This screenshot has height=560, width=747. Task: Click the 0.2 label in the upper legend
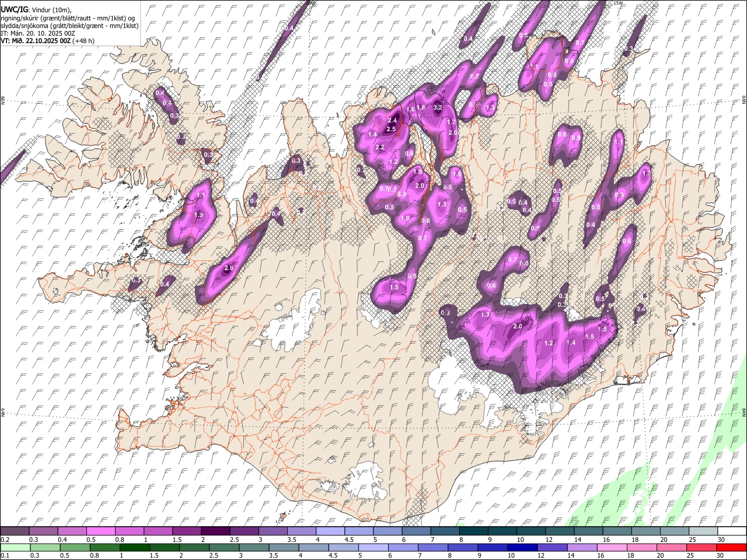tap(5, 540)
